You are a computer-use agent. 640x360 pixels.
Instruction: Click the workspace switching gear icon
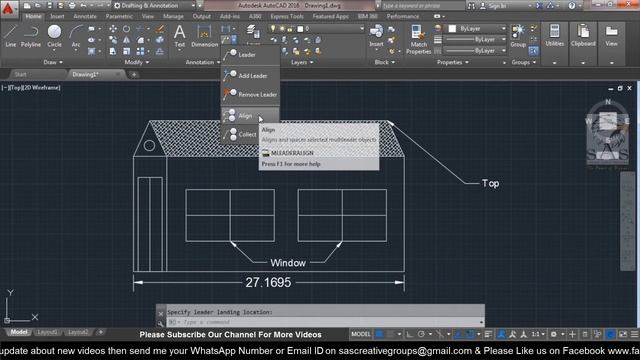553,334
